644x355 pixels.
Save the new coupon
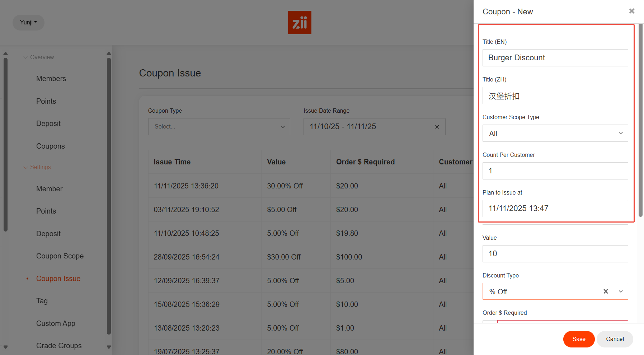578,339
